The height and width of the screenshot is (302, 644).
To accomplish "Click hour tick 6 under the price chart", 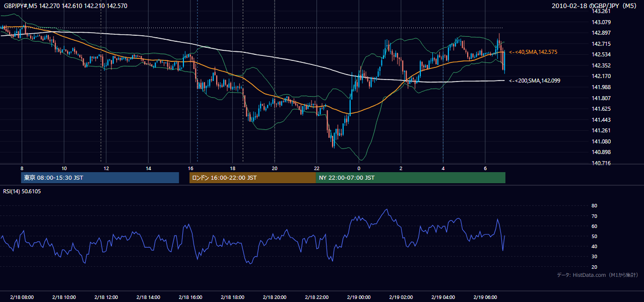I will point(485,168).
